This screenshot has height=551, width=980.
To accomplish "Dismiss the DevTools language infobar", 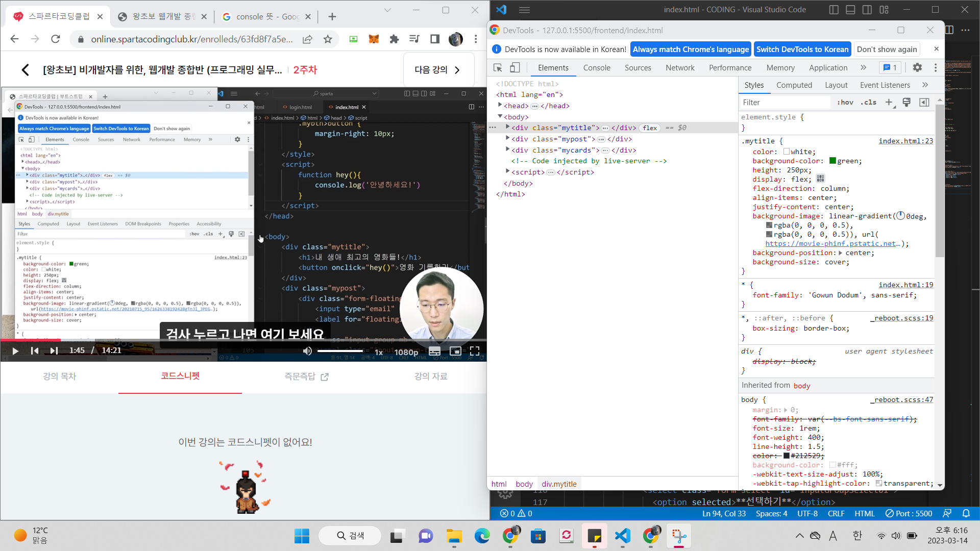I will click(936, 49).
